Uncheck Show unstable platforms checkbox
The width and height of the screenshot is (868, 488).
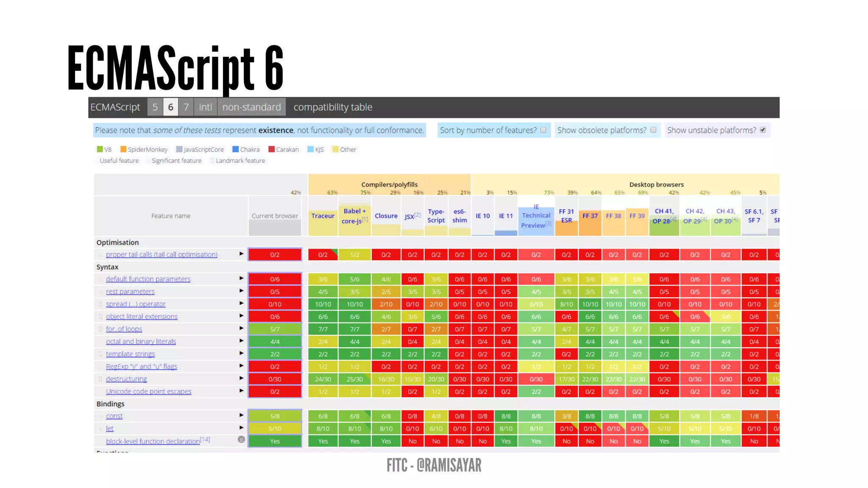coord(763,130)
